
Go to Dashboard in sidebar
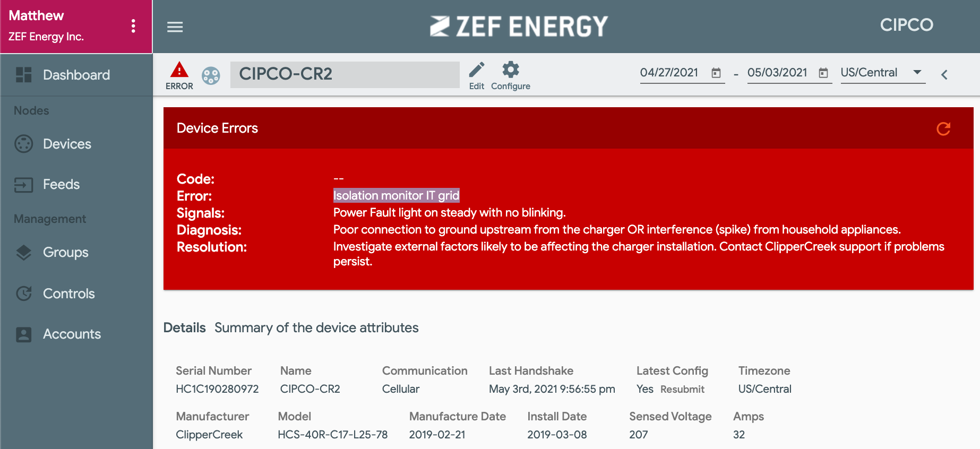click(76, 75)
